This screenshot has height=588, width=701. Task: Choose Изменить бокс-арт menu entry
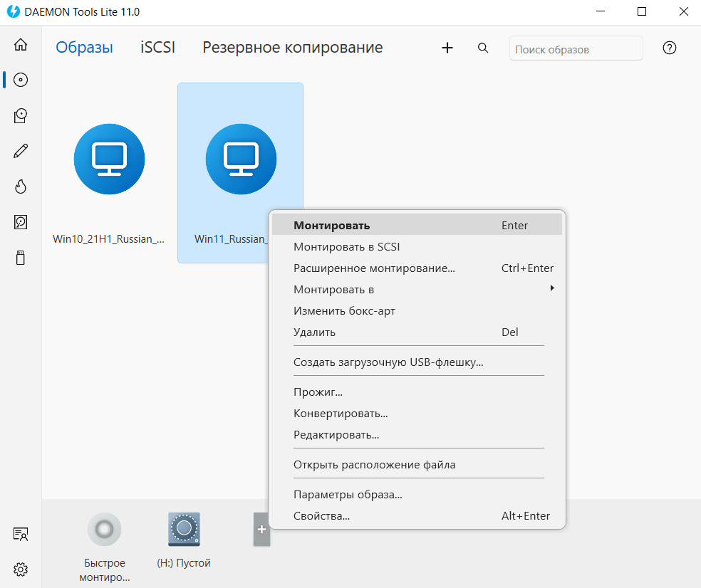point(417,311)
